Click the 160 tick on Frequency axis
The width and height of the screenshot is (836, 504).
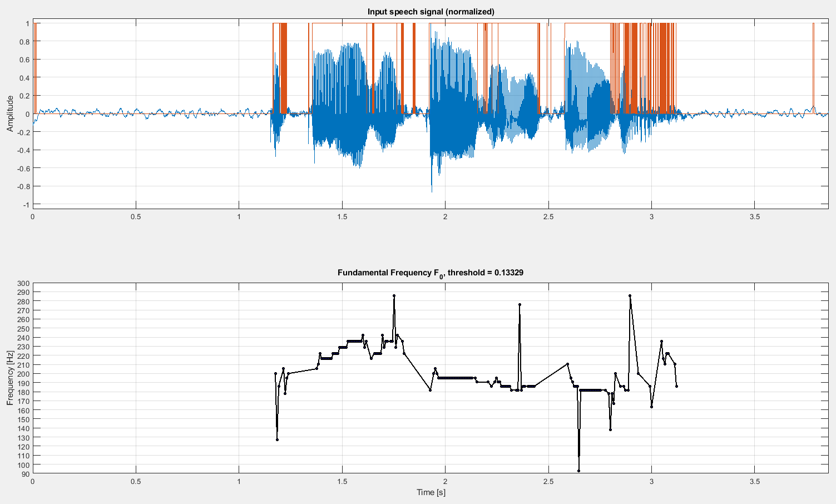pos(24,410)
